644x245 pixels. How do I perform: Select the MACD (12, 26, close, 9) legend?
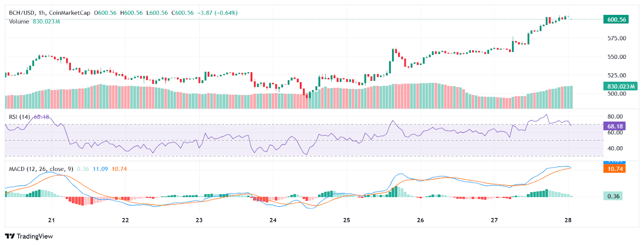point(41,169)
